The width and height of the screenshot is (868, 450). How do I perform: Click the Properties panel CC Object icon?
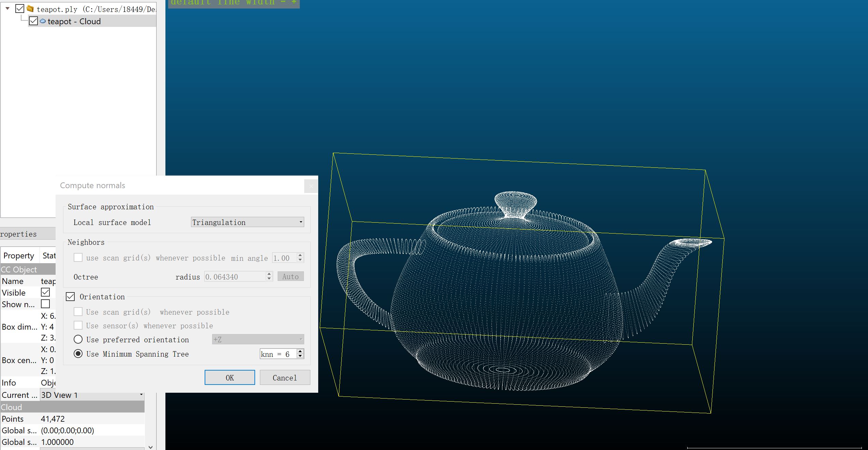[20, 269]
